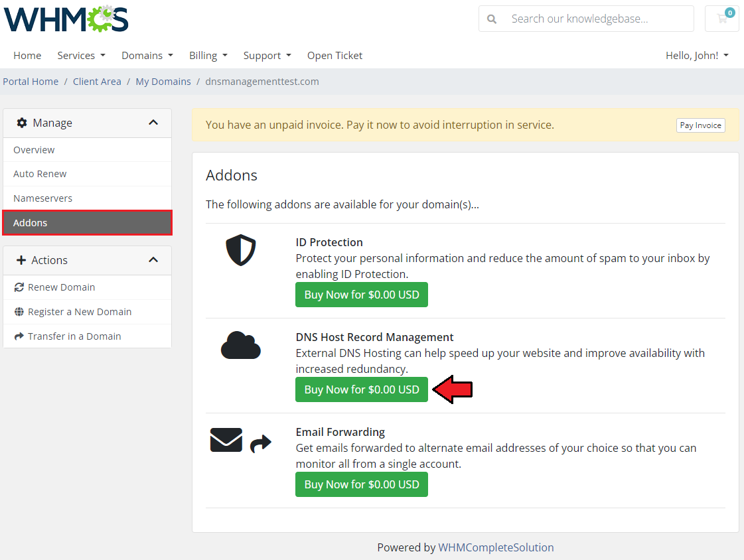744x560 pixels.
Task: Click the globe icon beside Register a New Domain
Action: 19,312
